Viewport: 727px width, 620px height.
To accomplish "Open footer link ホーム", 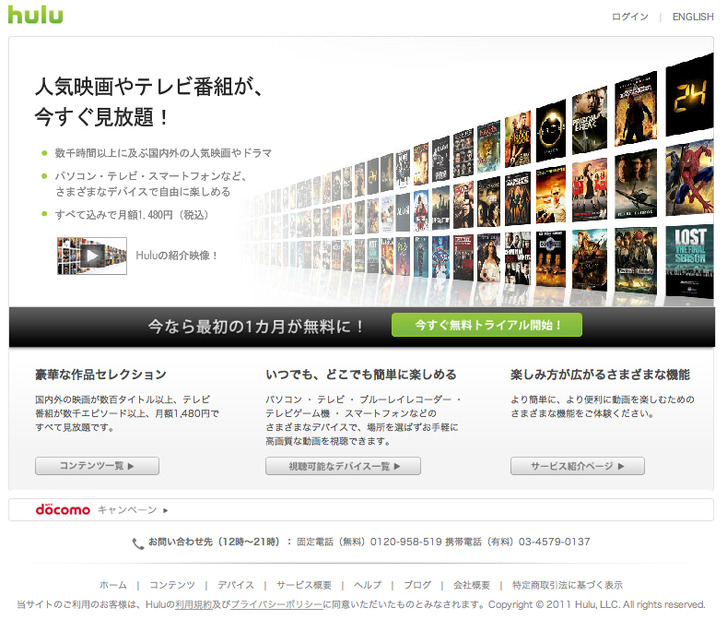I will coord(113,585).
